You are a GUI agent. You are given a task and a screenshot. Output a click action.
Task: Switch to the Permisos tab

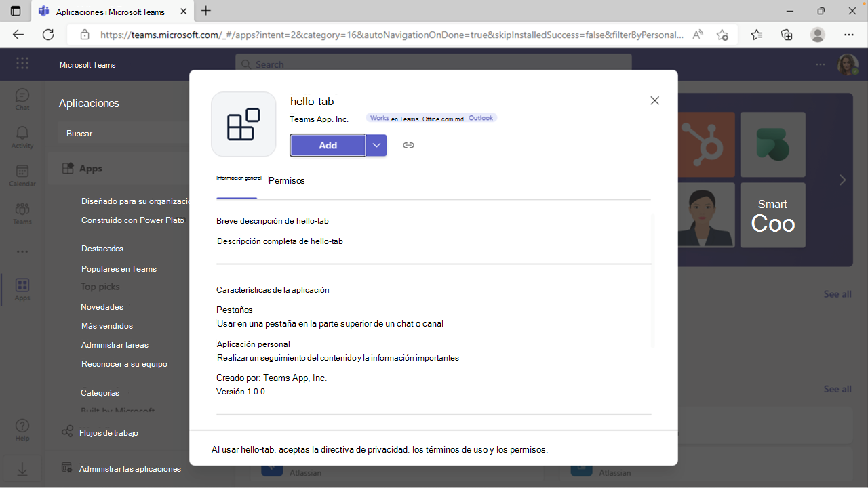tap(287, 180)
